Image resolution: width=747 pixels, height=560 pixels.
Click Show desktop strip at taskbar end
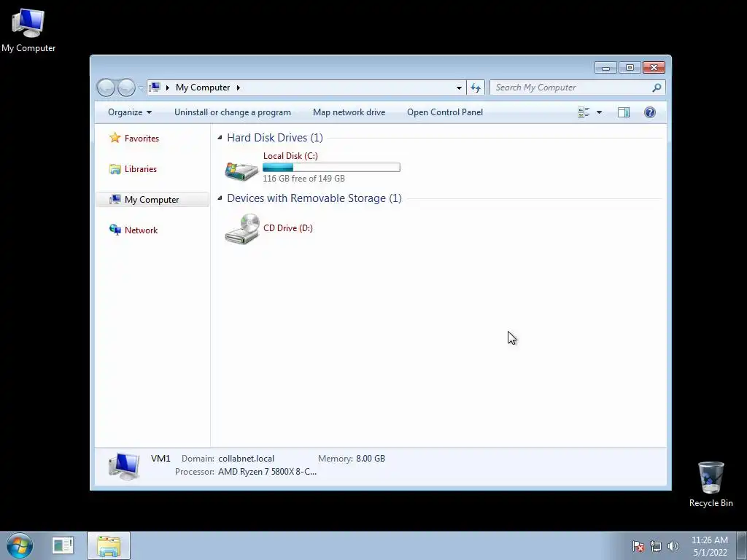(742, 545)
